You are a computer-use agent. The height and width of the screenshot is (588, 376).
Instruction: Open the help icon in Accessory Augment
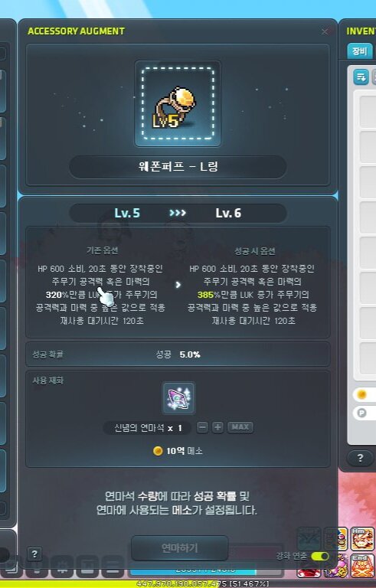pos(34,554)
